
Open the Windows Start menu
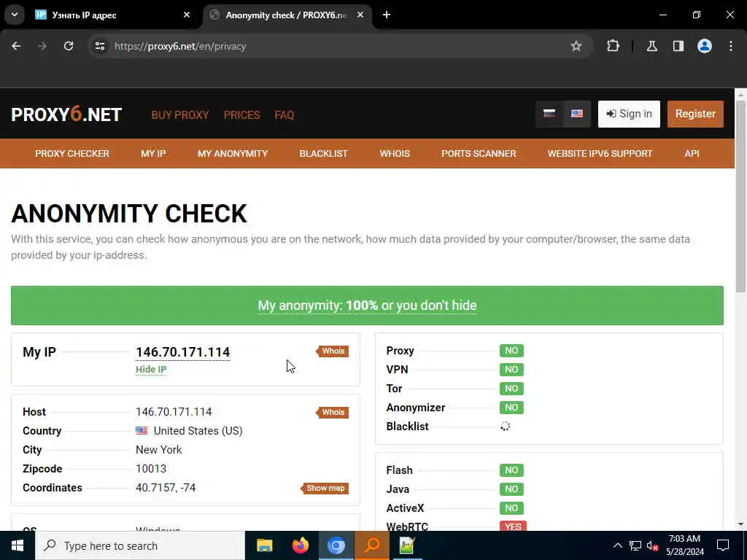tap(18, 545)
